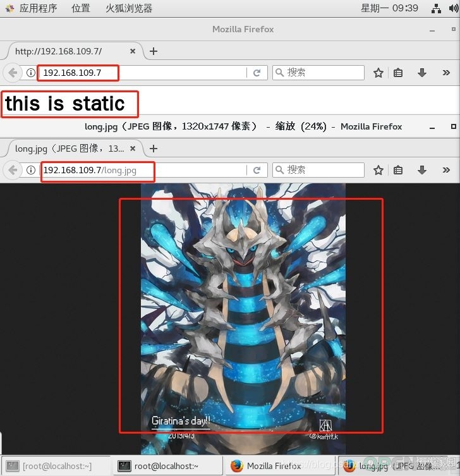Click the 搜索 box in long.jpg window
Screen dimensions: 460x476
[x=318, y=170]
